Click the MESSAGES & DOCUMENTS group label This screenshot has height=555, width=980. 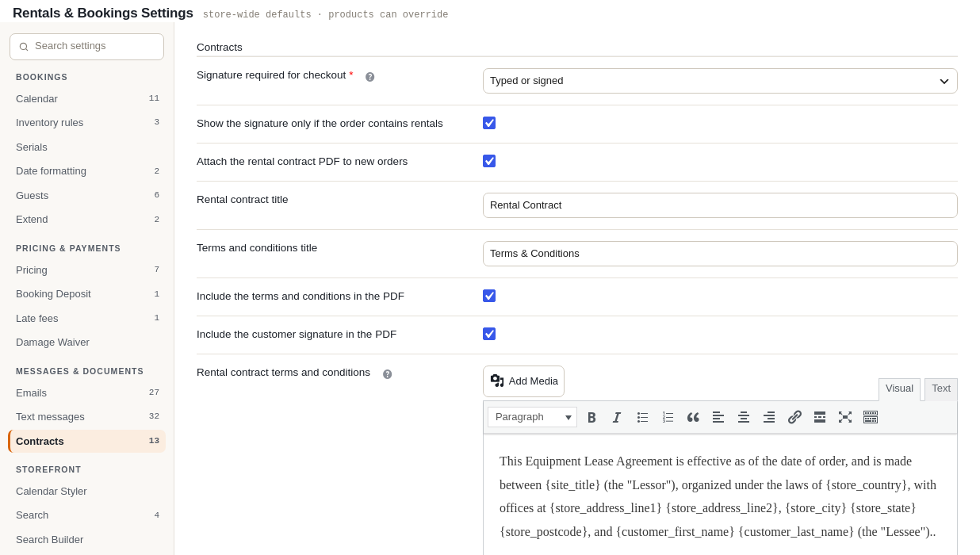80,371
